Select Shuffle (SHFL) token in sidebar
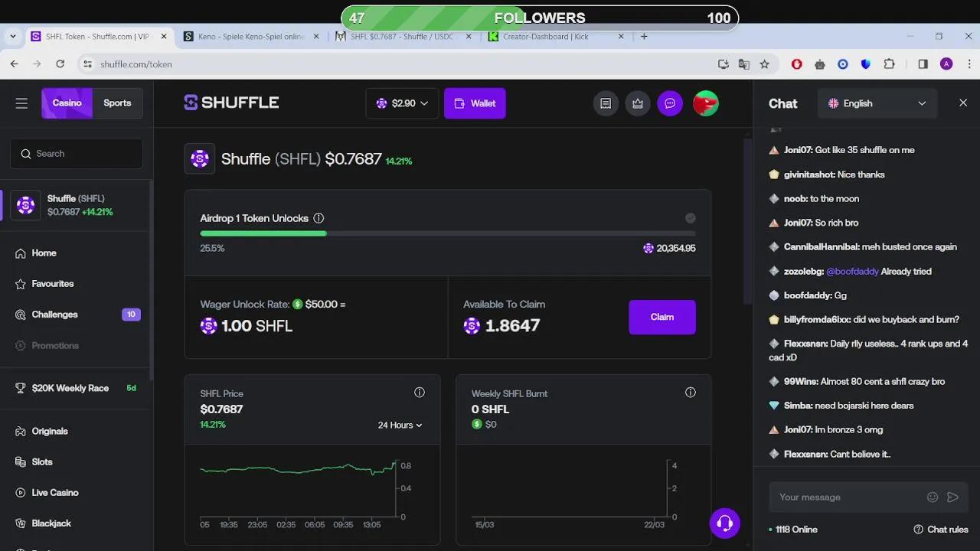The height and width of the screenshot is (551, 980). [x=77, y=205]
